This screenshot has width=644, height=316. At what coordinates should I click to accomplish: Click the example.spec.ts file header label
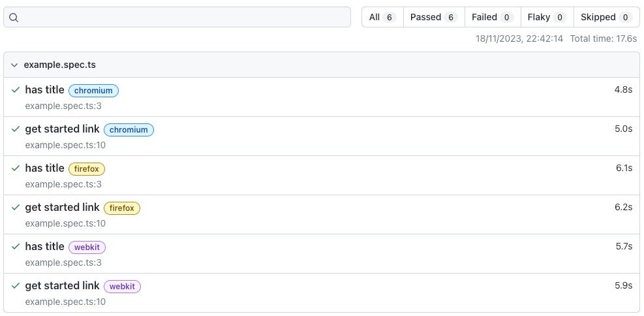(60, 65)
